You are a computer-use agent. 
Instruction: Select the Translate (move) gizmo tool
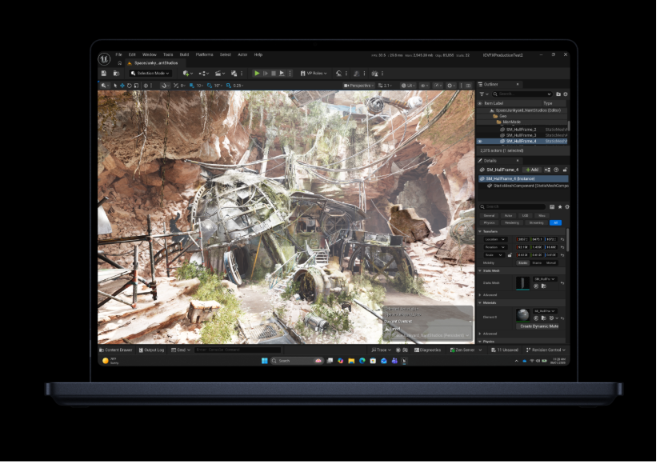(122, 85)
